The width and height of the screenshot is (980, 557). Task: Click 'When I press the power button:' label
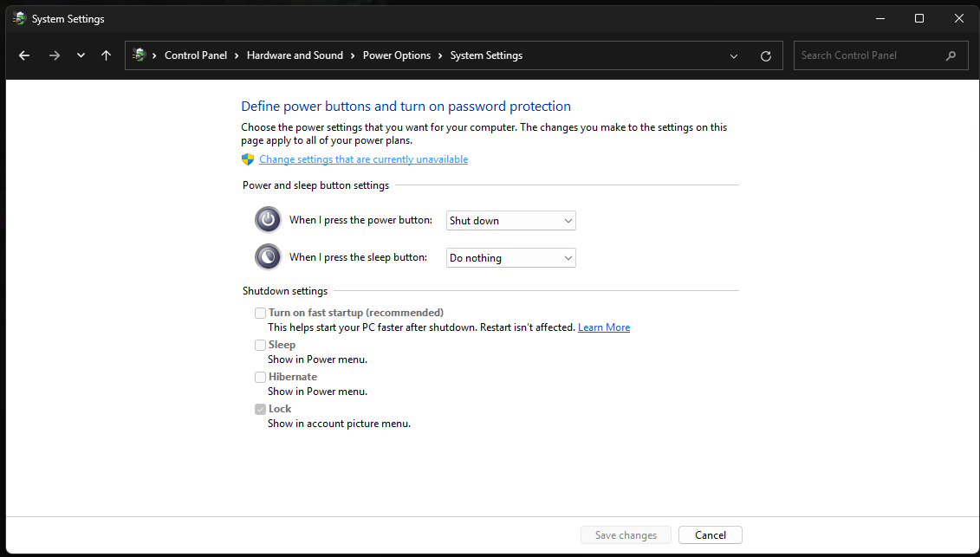coord(360,220)
